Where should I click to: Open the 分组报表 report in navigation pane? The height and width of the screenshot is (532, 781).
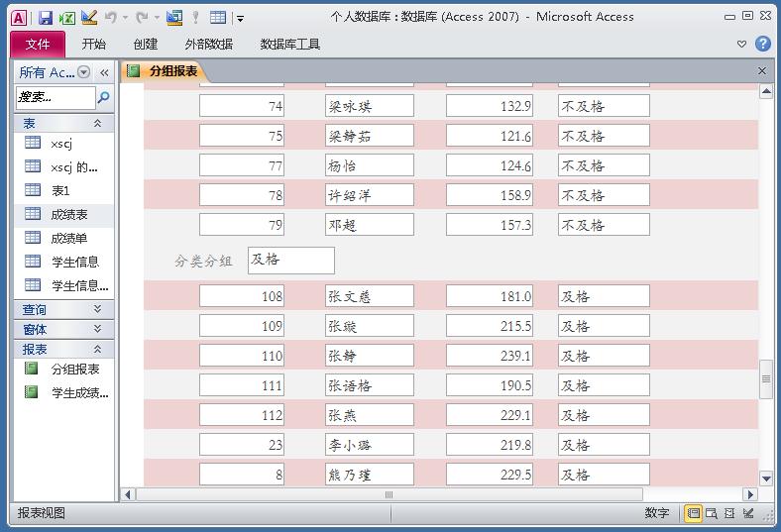[63, 370]
